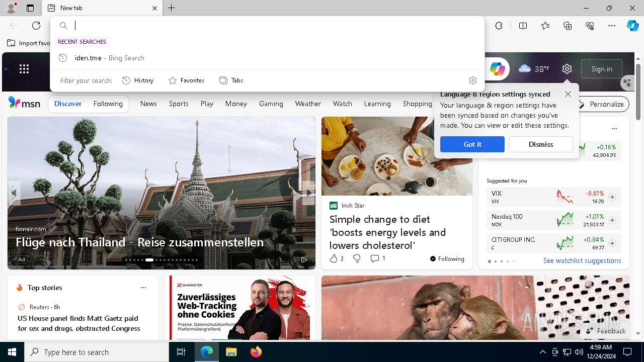Refresh the current page
The image size is (644, 362).
36,26
